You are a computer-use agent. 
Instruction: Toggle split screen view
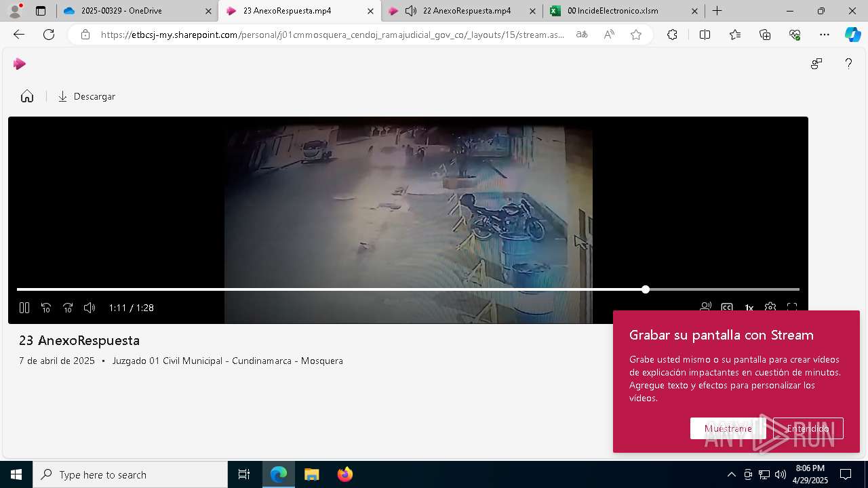pos(705,35)
